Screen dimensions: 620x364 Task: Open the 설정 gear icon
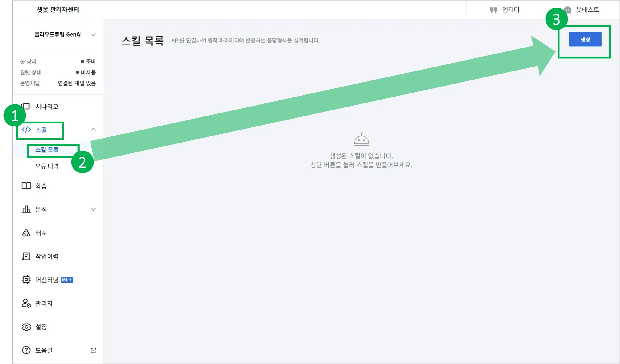pyautogui.click(x=27, y=326)
